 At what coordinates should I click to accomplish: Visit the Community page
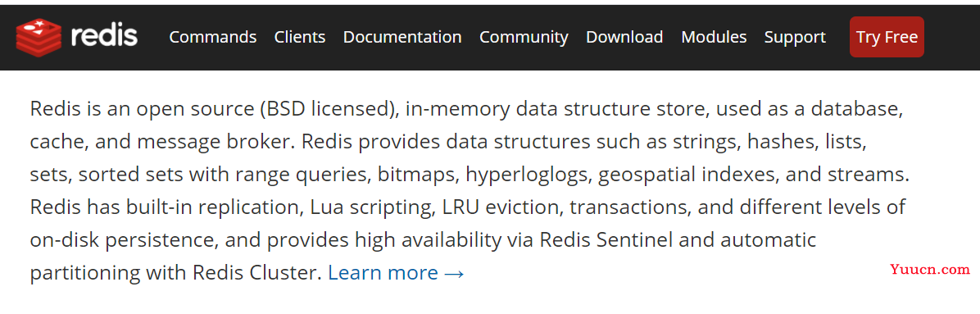524,38
